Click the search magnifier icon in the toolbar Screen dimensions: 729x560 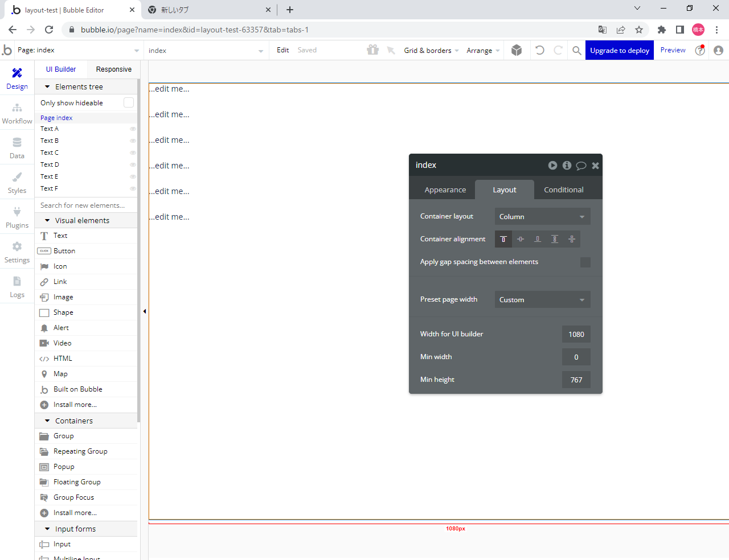tap(577, 50)
